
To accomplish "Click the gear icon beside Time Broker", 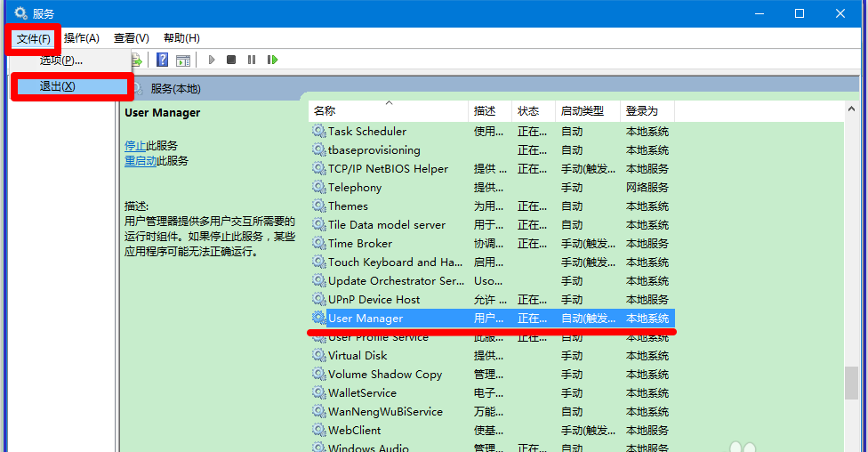I will click(x=319, y=243).
